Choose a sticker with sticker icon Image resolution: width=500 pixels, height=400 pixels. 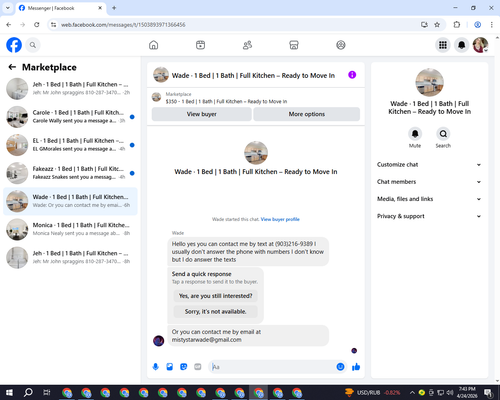[184, 367]
